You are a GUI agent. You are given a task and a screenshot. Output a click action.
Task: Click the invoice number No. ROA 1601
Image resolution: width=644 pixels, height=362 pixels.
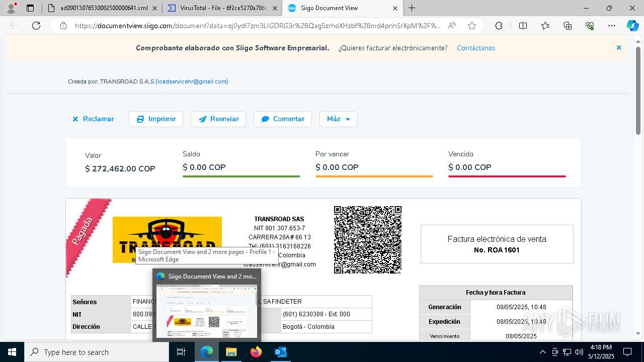click(x=497, y=250)
